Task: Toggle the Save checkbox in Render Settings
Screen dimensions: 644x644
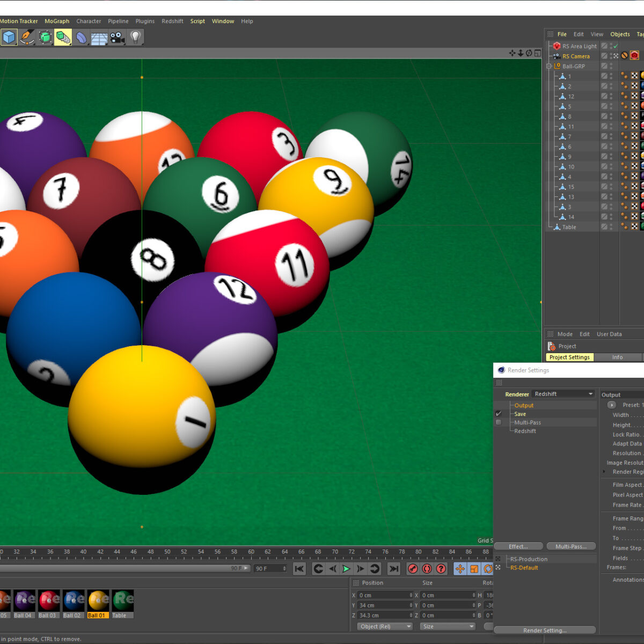Action: pyautogui.click(x=499, y=414)
